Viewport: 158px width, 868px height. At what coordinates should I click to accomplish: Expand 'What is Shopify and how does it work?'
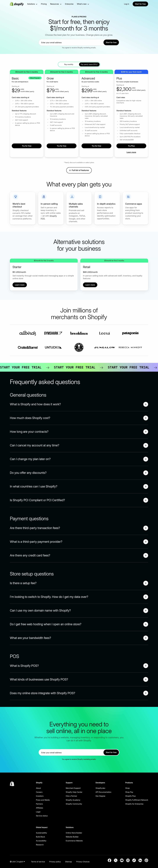coord(79,404)
